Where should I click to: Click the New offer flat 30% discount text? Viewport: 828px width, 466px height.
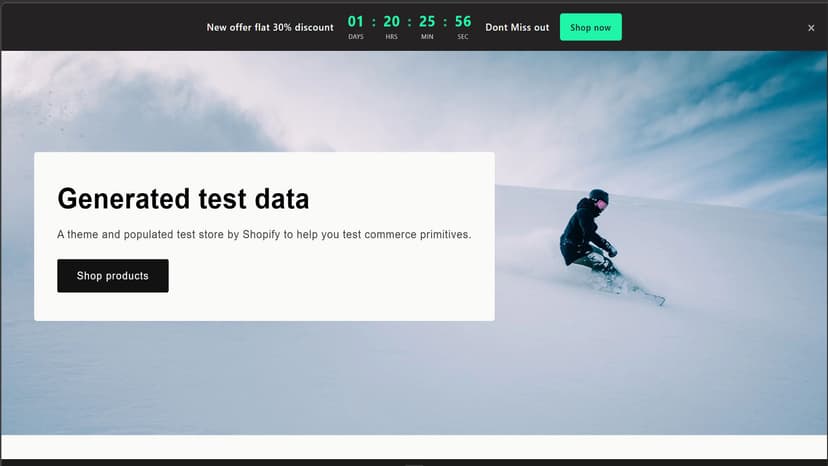coord(270,27)
